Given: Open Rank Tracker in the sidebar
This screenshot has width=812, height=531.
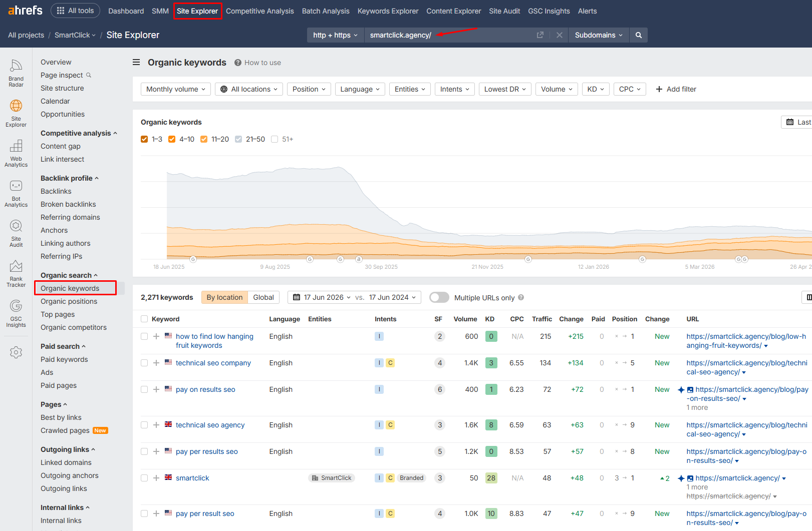Looking at the screenshot, I should tap(16, 273).
